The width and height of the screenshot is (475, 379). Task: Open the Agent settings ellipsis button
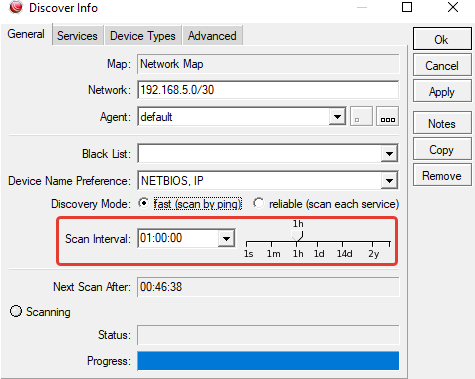(x=387, y=116)
